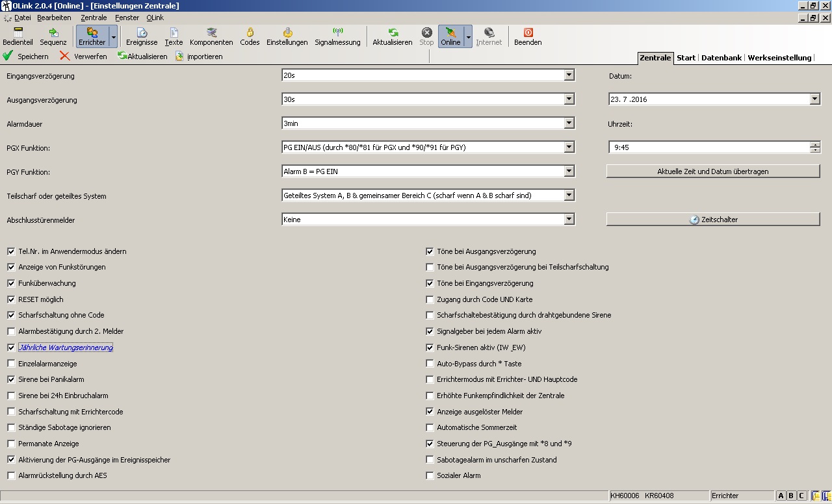Expand the Eingangsverzögerung dropdown

(x=569, y=75)
